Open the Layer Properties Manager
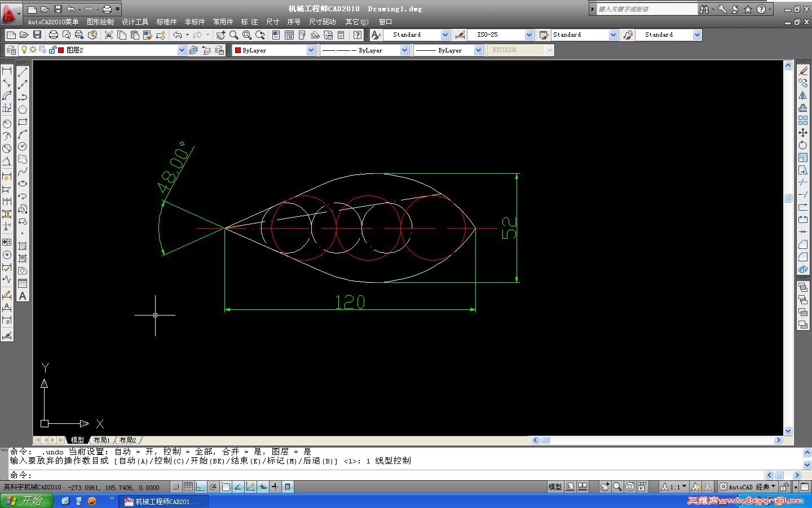The image size is (812, 508). pyautogui.click(x=11, y=50)
